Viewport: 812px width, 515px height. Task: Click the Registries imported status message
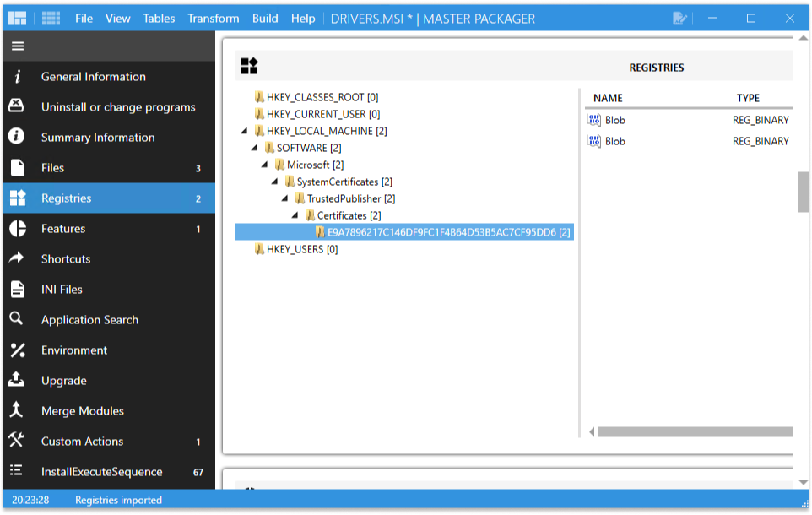click(x=118, y=500)
